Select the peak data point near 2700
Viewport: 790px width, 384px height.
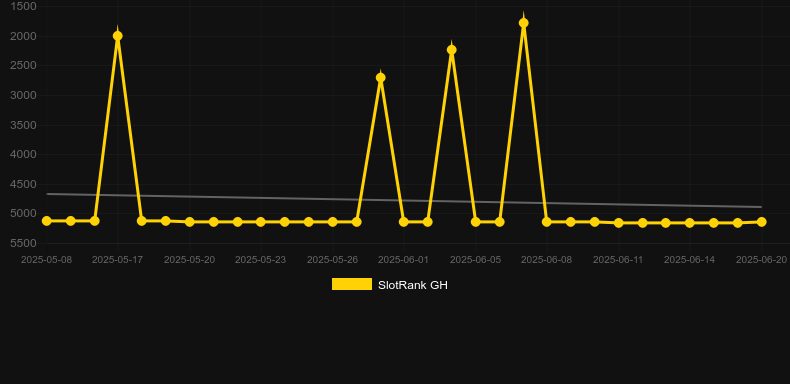381,78
